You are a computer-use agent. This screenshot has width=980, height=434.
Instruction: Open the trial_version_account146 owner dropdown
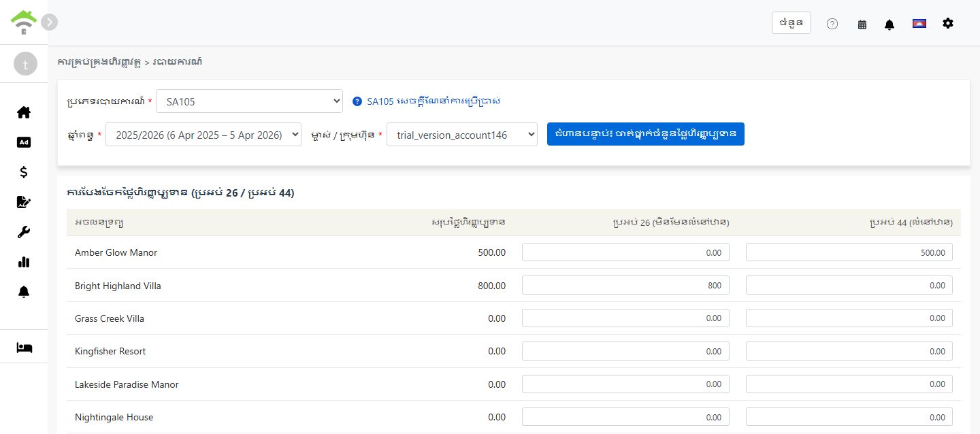pos(462,135)
